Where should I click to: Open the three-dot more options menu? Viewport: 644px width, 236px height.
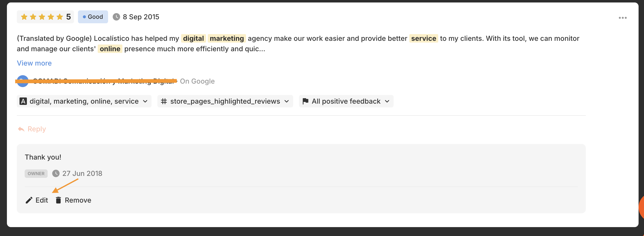[x=623, y=18]
